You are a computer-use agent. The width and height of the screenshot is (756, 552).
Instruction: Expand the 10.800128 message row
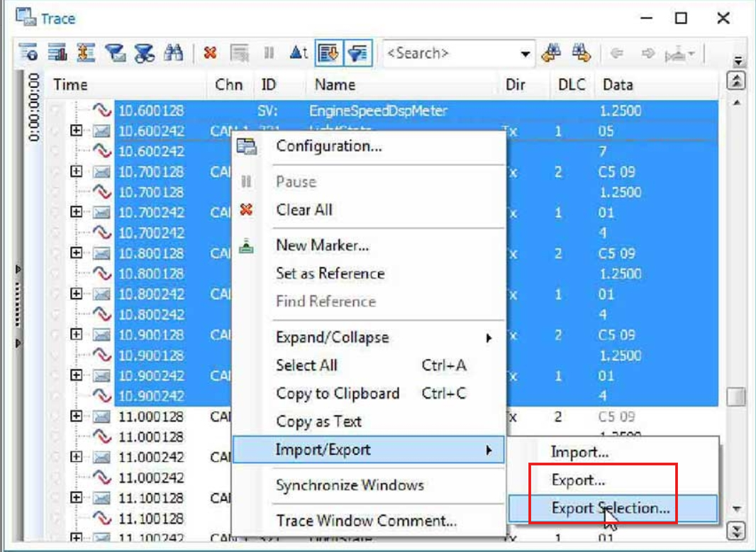point(76,253)
